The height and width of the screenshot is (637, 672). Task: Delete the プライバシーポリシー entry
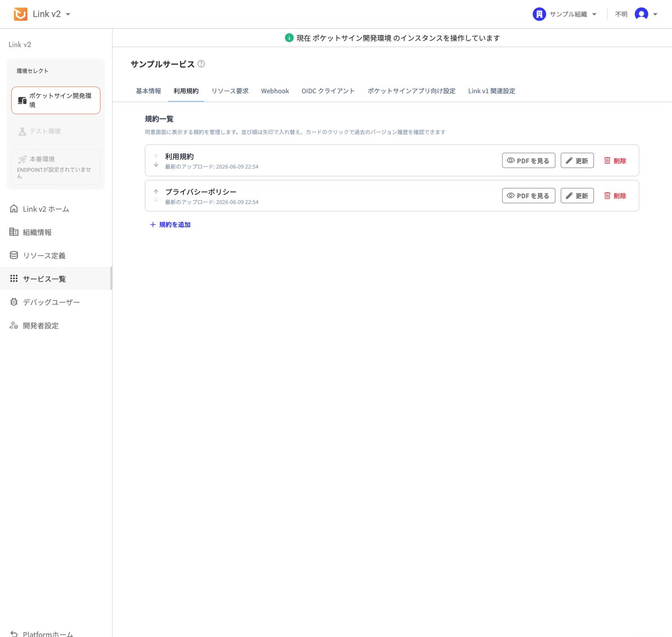coord(615,196)
